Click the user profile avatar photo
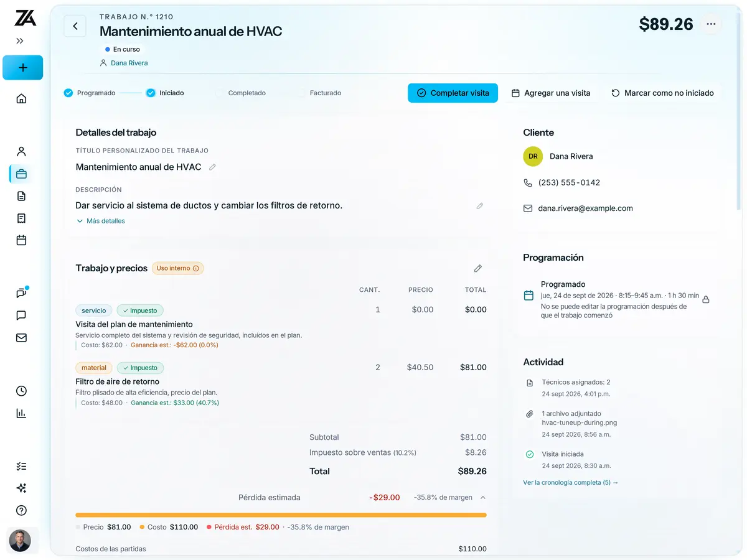The height and width of the screenshot is (560, 747). (x=20, y=540)
